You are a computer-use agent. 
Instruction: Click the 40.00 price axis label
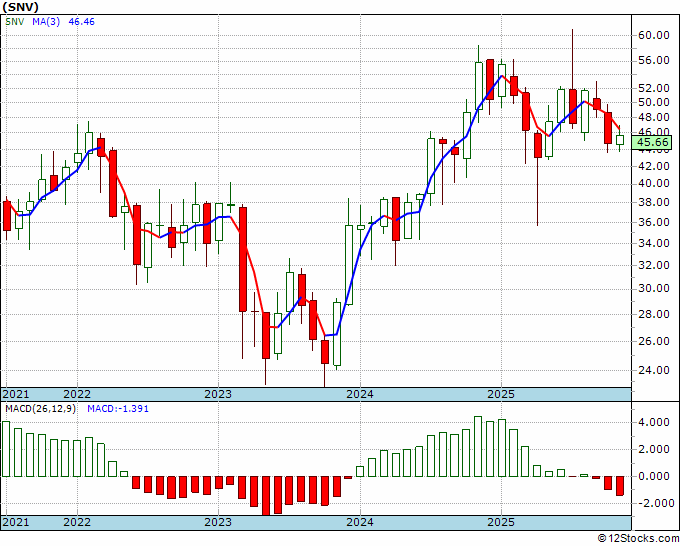(654, 183)
